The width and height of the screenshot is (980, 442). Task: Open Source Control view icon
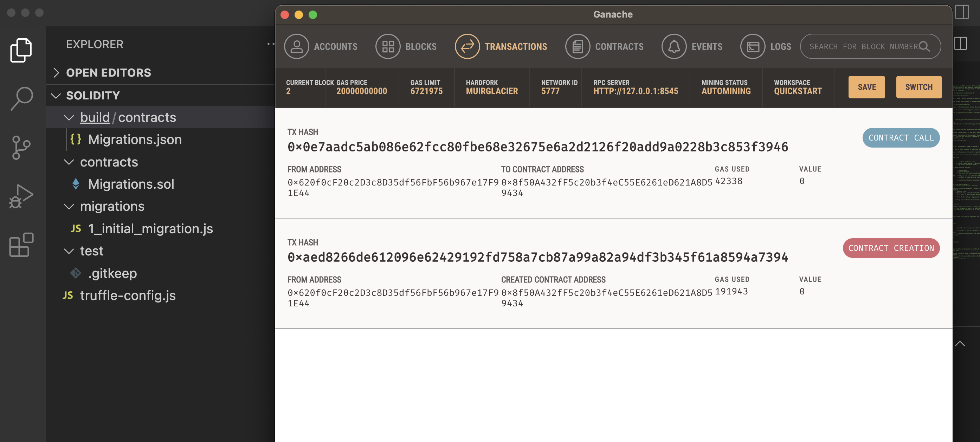(21, 148)
